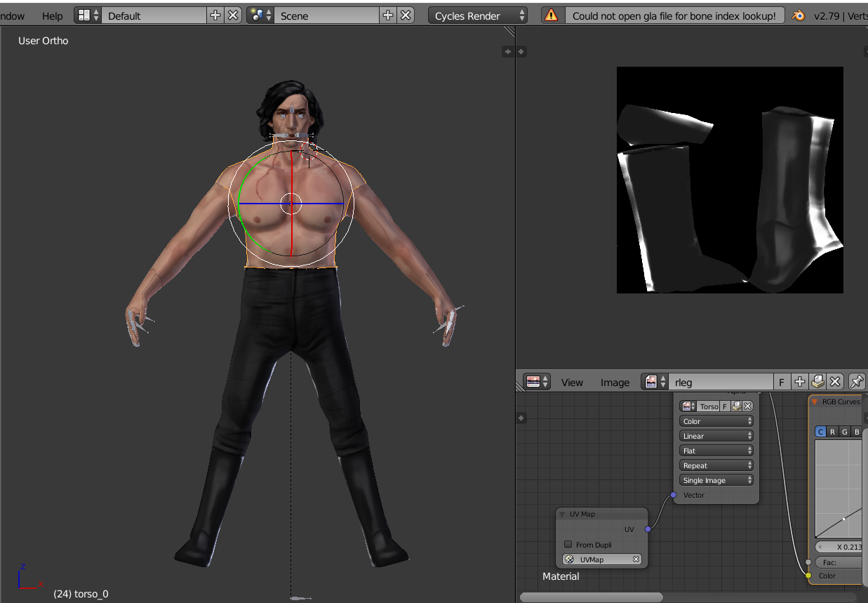The width and height of the screenshot is (868, 603).
Task: Open the Repeat extension dropdown
Action: (716, 465)
